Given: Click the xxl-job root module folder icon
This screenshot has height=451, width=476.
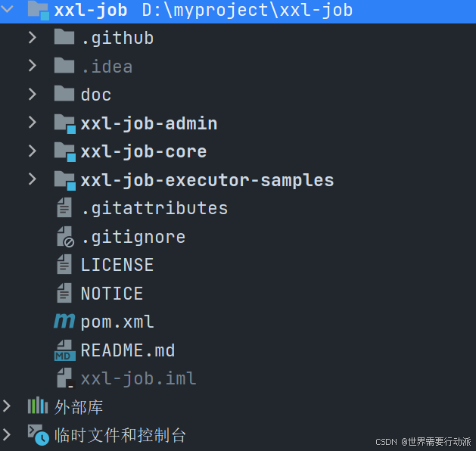Looking at the screenshot, I should (x=39, y=11).
